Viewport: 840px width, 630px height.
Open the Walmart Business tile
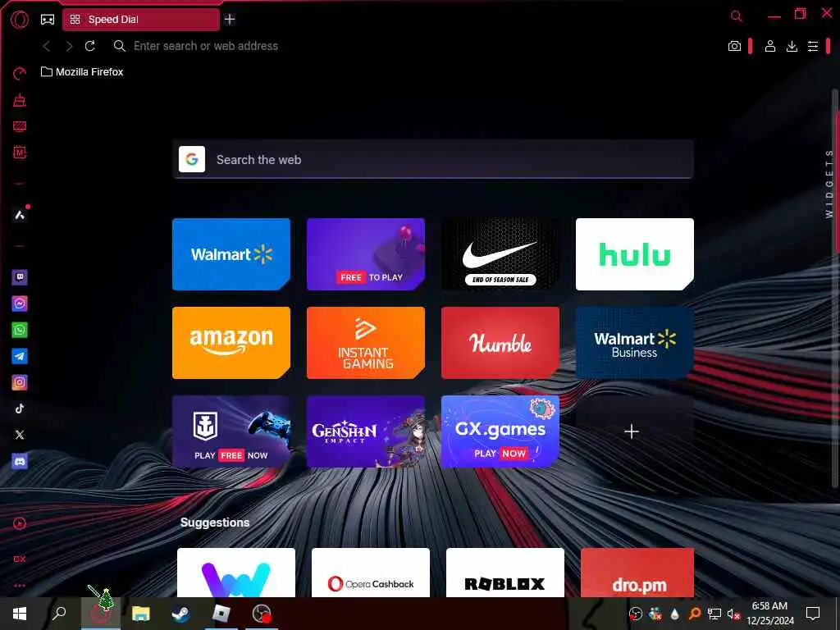[x=635, y=343]
